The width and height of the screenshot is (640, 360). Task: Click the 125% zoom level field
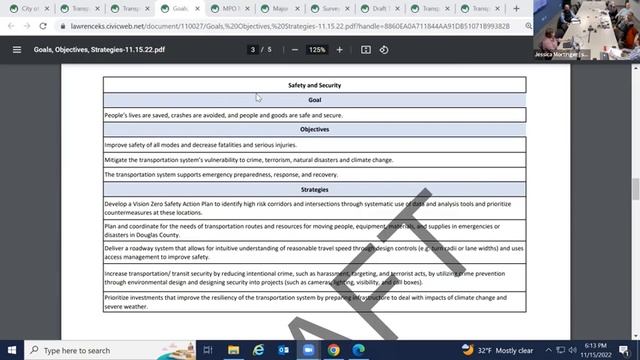317,50
